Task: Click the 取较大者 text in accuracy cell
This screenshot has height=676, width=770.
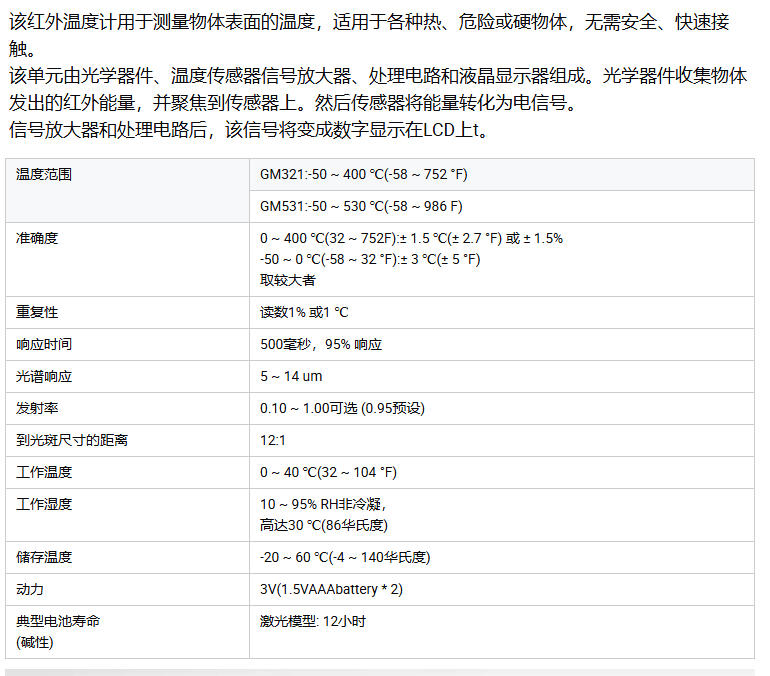Action: point(288,280)
